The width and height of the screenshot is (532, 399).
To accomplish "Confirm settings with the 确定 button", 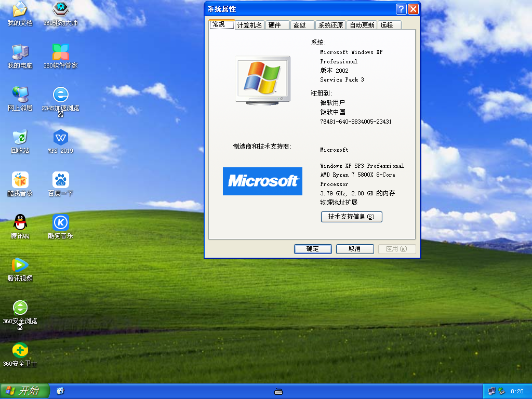I will click(x=313, y=249).
